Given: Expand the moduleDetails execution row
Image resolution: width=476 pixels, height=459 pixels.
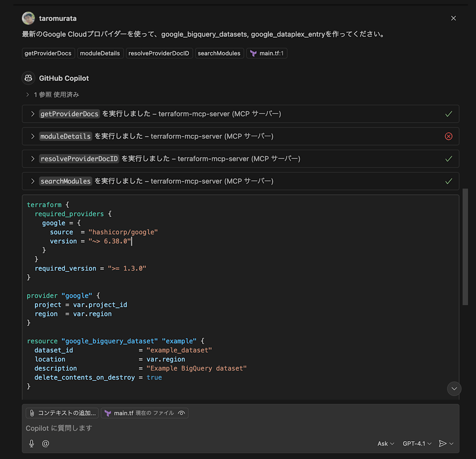Looking at the screenshot, I should [x=240, y=136].
